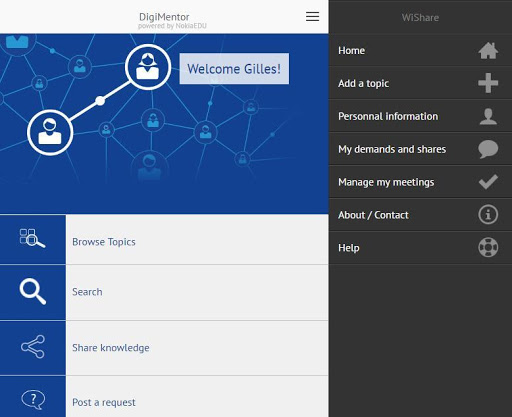
Task: Open Browse Topics
Action: (164, 240)
